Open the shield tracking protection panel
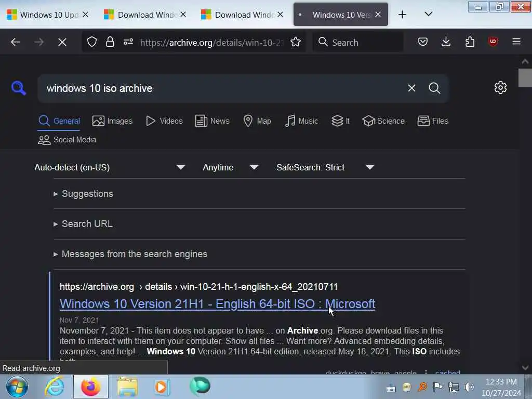This screenshot has height=399, width=532. click(x=92, y=42)
